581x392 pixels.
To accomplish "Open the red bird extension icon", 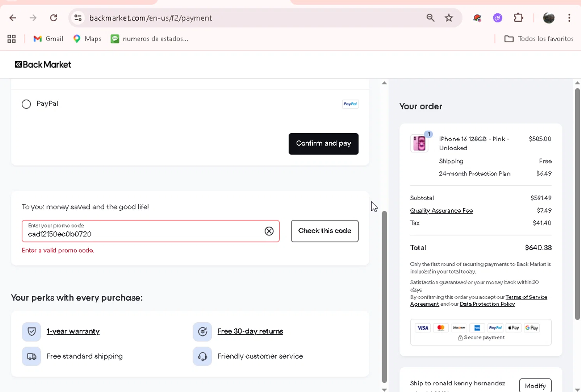I will 477,18.
